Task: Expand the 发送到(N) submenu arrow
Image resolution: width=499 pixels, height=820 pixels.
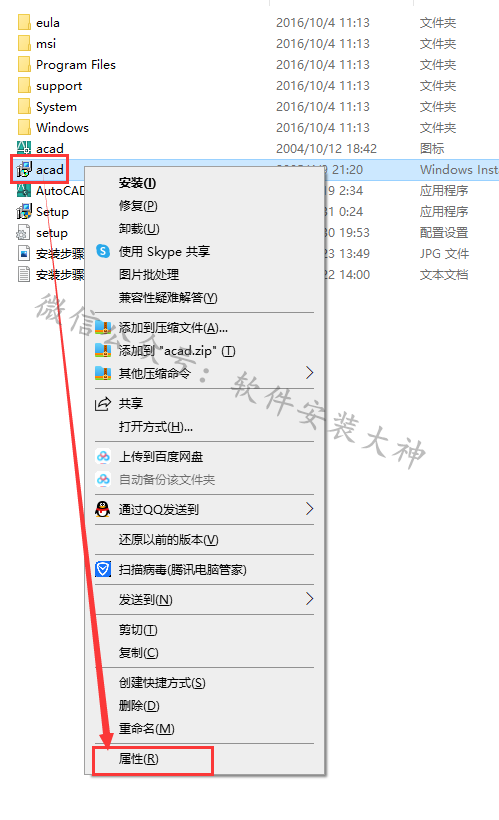Action: (x=310, y=599)
